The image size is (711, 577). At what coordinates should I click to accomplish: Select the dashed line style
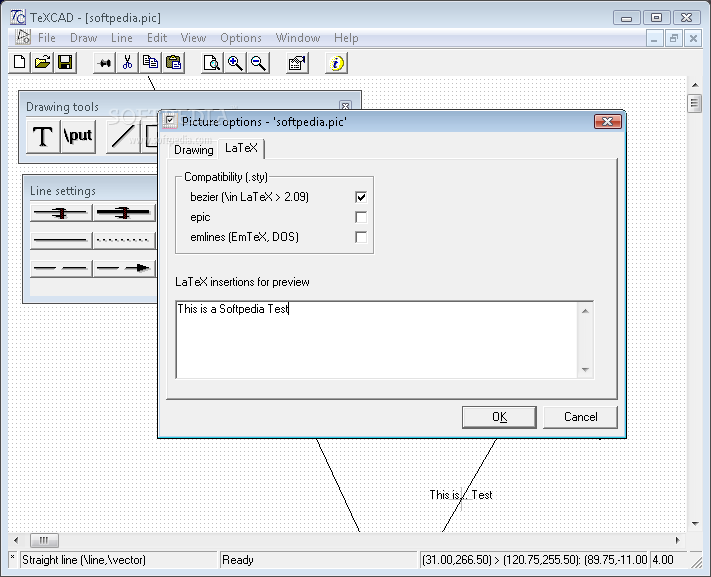click(x=61, y=268)
